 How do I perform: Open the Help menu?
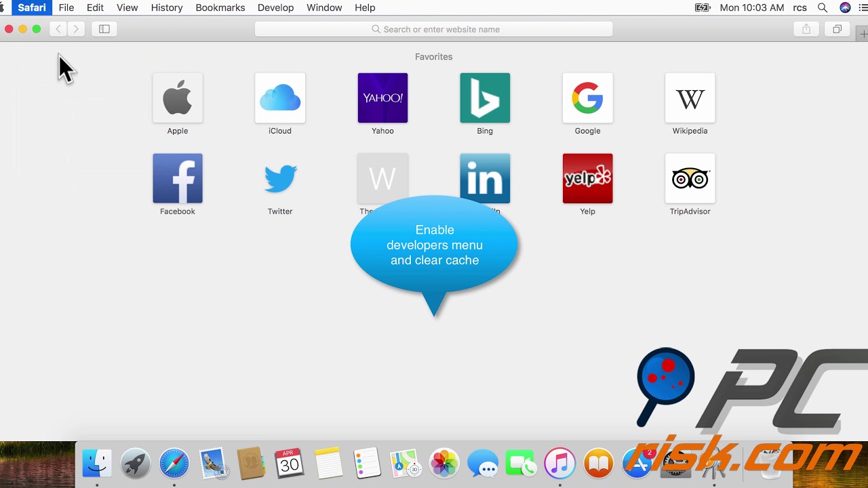pyautogui.click(x=365, y=7)
